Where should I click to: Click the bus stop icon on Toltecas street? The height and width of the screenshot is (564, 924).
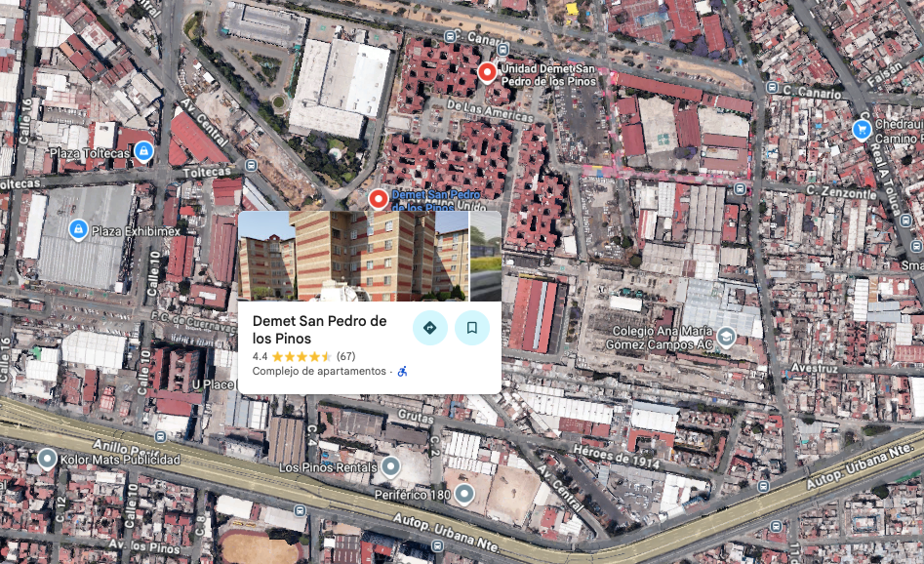(x=251, y=165)
